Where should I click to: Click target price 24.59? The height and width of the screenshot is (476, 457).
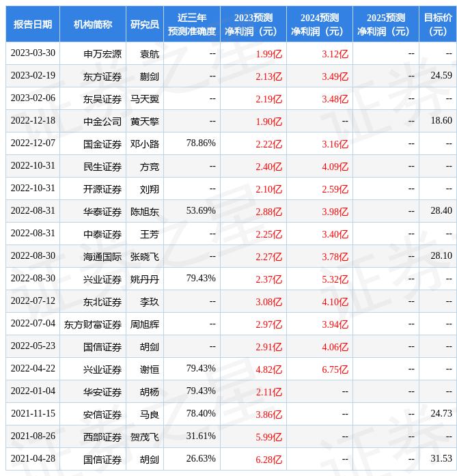point(441,75)
